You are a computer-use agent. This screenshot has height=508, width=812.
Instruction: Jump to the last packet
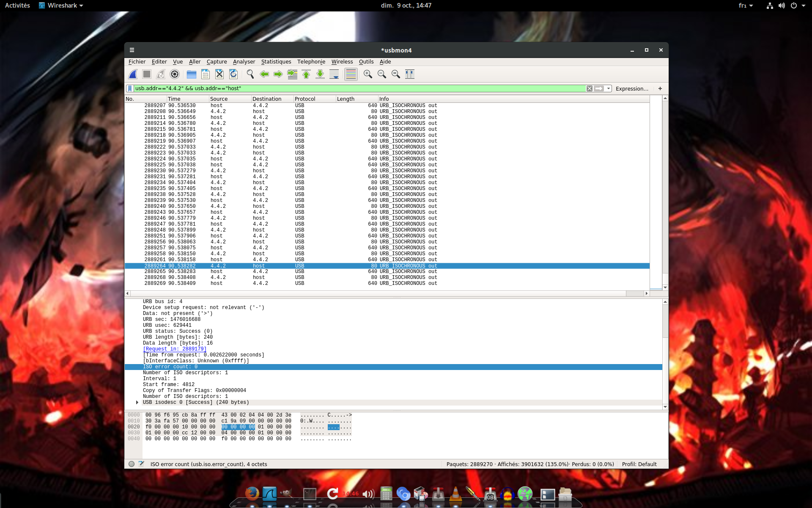point(320,75)
